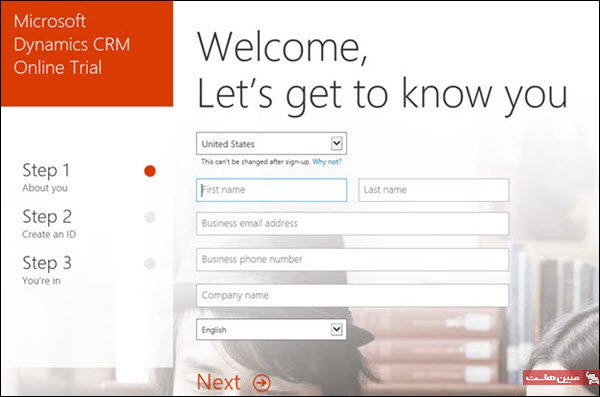Click the Company name input
This screenshot has width=600, height=397.
coord(352,296)
